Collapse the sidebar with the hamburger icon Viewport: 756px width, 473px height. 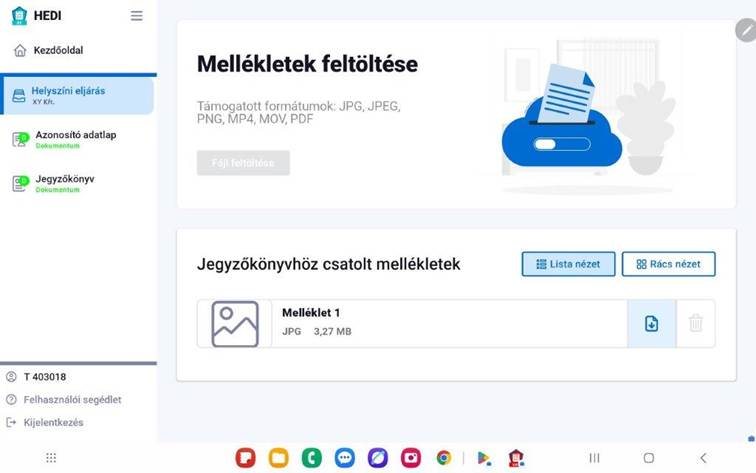click(x=136, y=16)
